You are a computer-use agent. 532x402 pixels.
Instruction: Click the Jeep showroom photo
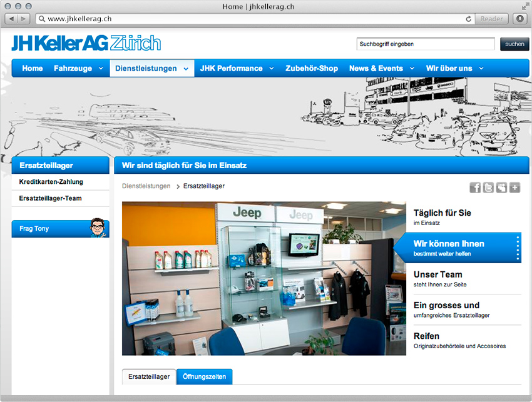264,279
